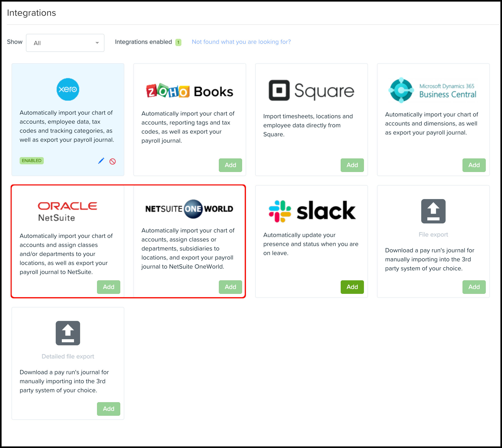This screenshot has height=448, width=502.
Task: Open the Show filter dropdown set to All
Action: pyautogui.click(x=65, y=43)
